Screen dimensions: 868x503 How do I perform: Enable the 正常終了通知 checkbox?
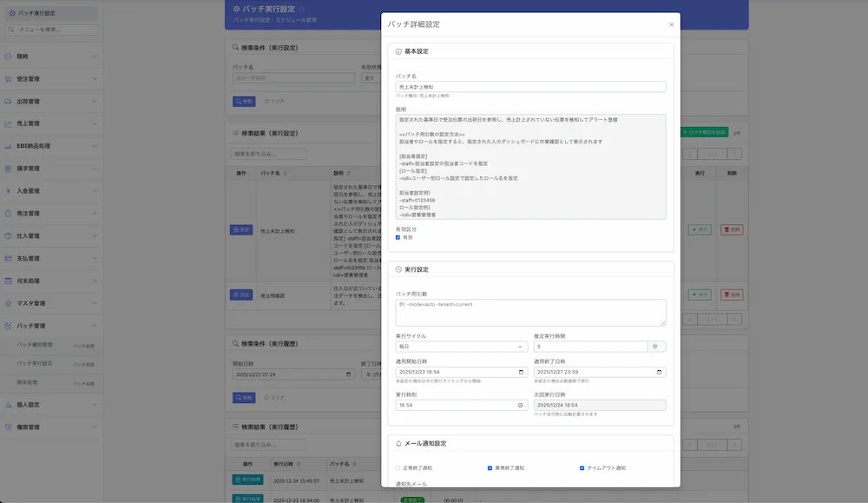pyautogui.click(x=398, y=468)
